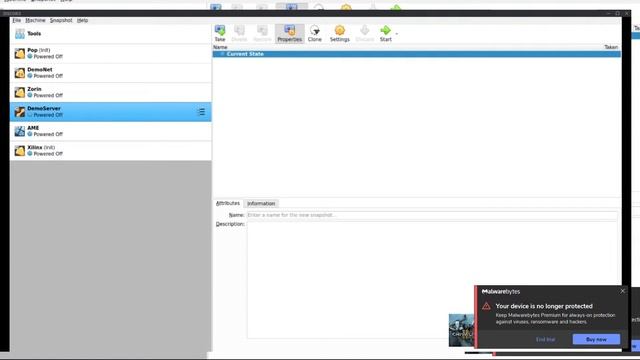Select the Tools entry in the sidebar
Viewport: 640px width, 360px height.
pos(111,34)
